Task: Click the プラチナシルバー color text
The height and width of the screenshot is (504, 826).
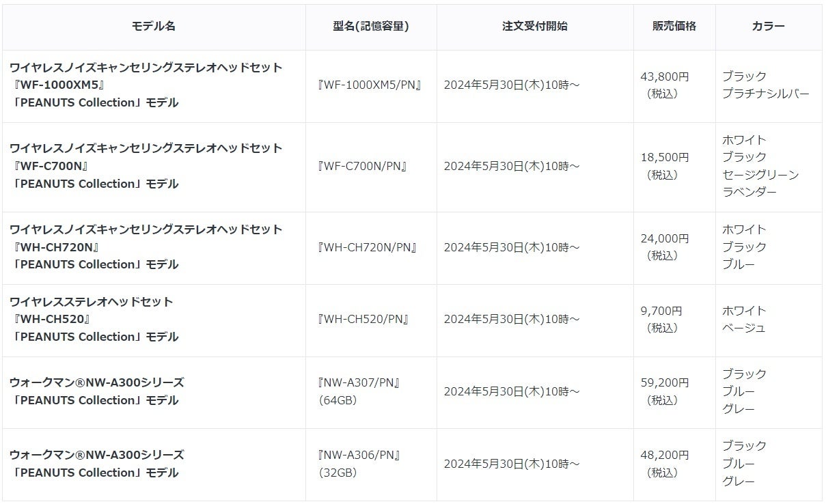Action: 766,94
